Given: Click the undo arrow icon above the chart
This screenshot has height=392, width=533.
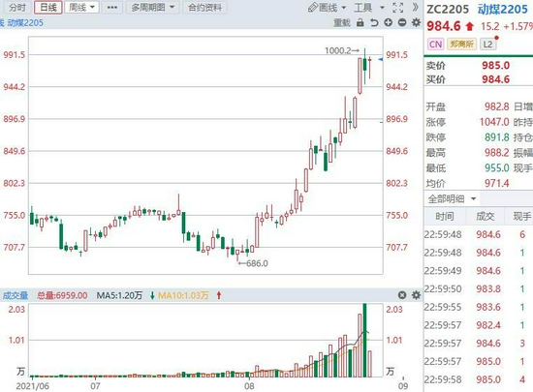Looking at the screenshot, I should (x=374, y=22).
